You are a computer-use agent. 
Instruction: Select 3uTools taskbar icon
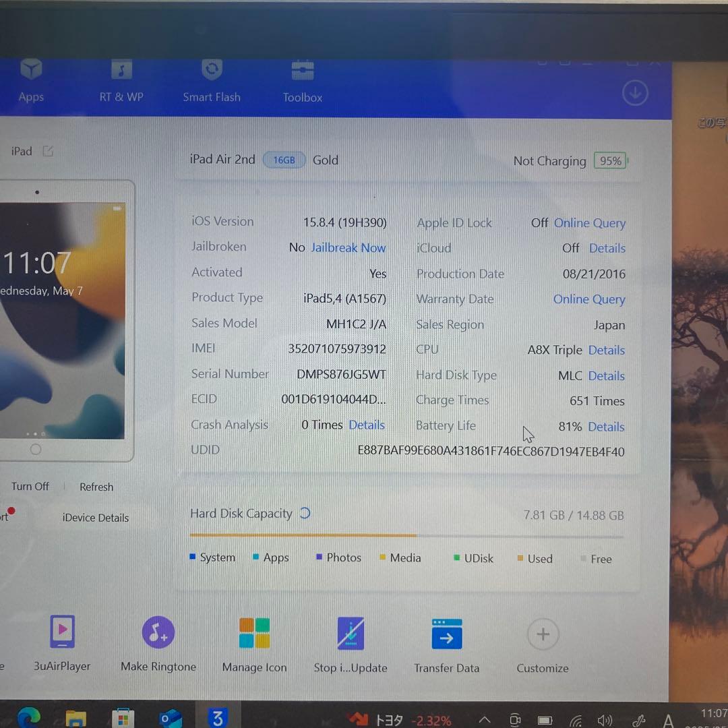pyautogui.click(x=217, y=718)
